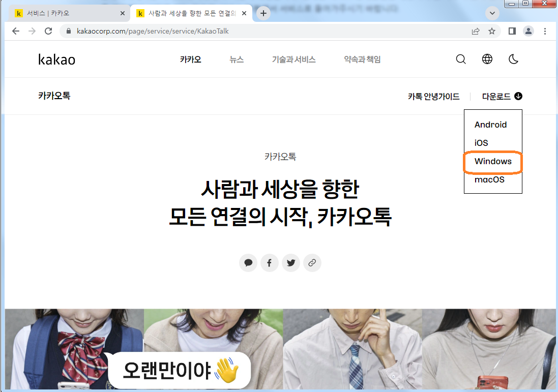Screen dimensions: 558x392
Task: Click the 카톡 안녕가이드 link
Action: click(434, 97)
